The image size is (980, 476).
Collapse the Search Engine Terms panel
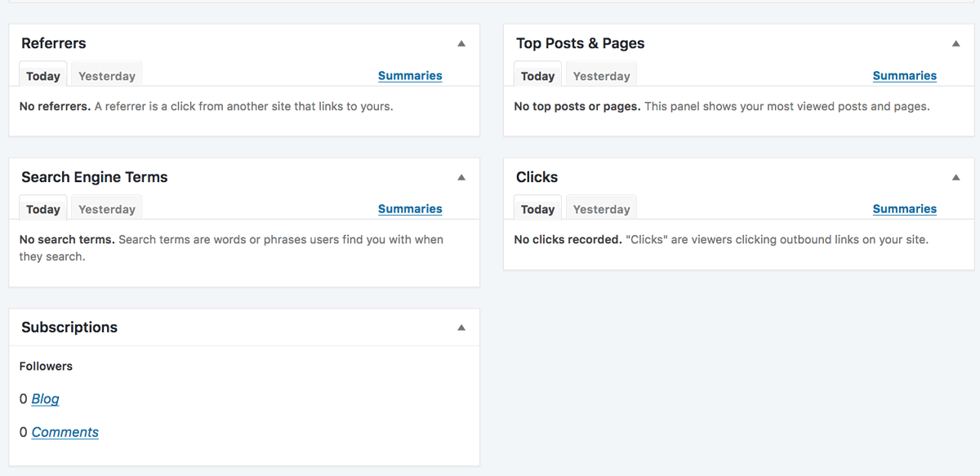[461, 177]
